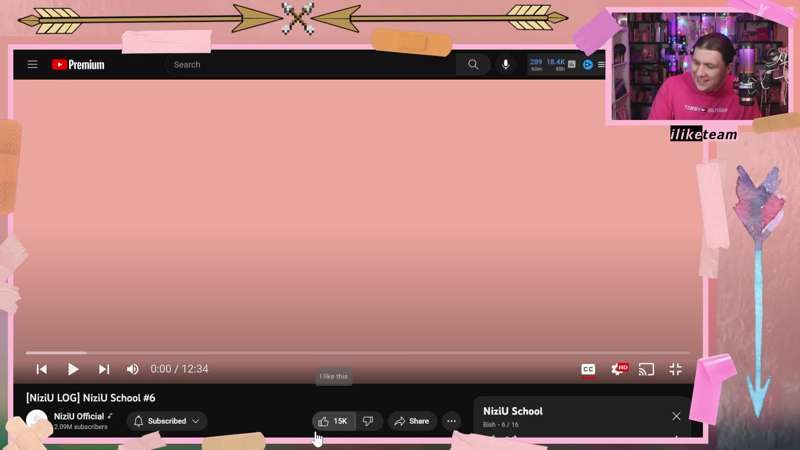Open player settings gear
This screenshot has height=450, width=800.
pos(617,369)
